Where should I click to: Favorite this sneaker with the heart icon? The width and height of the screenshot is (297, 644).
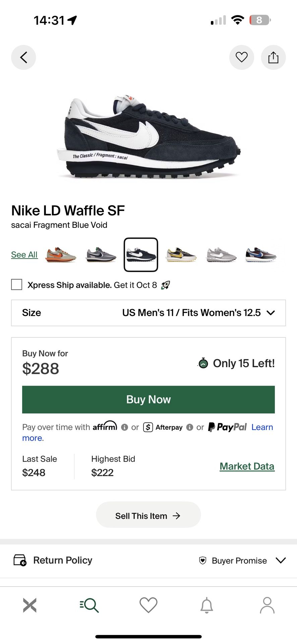coord(241,57)
